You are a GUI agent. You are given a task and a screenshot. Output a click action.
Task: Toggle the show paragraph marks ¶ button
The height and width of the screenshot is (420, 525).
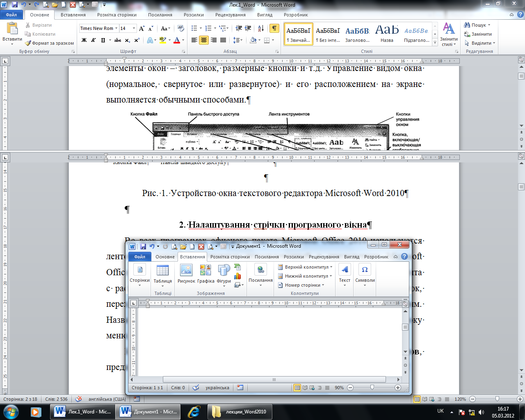(x=274, y=28)
